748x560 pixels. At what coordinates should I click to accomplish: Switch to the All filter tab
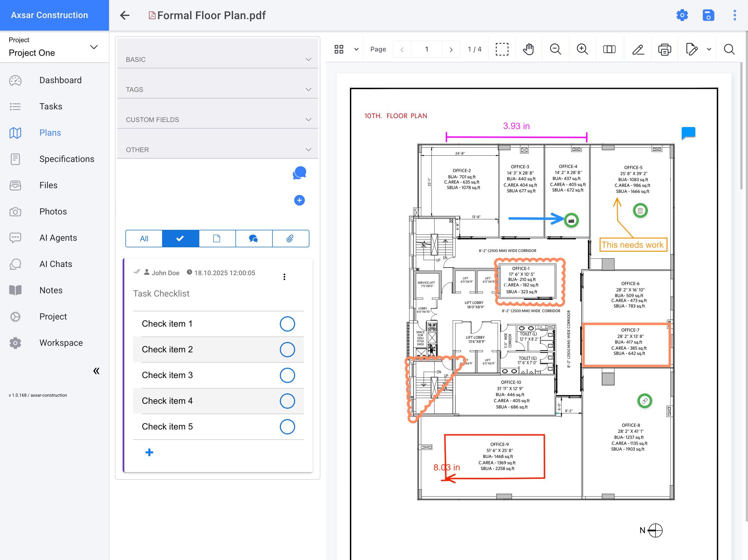(144, 239)
